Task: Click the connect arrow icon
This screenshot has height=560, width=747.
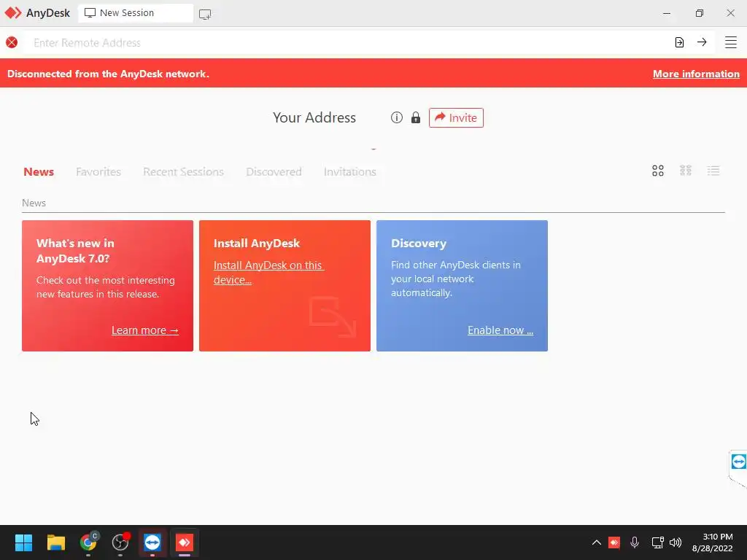Action: pyautogui.click(x=702, y=42)
